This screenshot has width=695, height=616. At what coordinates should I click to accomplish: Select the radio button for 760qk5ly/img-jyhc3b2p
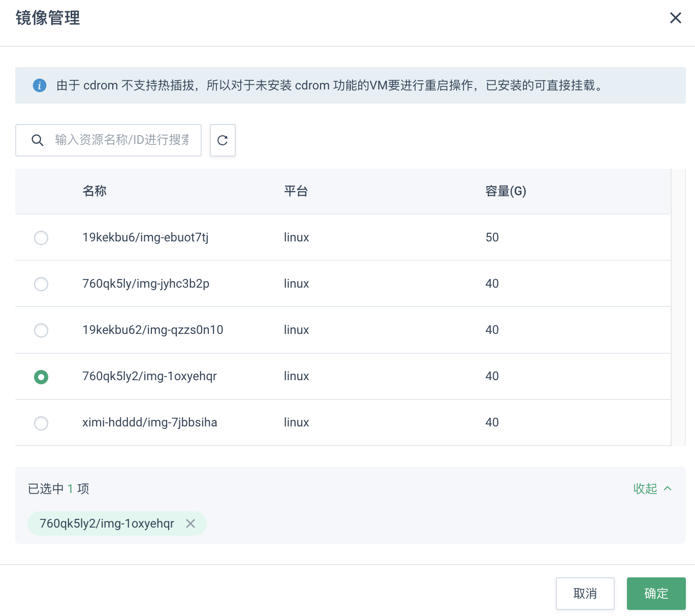click(x=41, y=284)
